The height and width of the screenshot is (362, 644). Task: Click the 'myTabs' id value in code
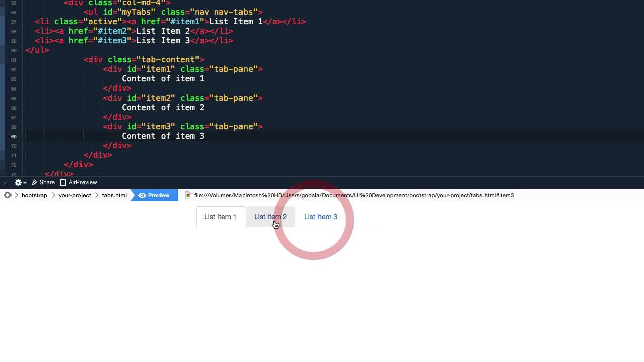point(136,12)
